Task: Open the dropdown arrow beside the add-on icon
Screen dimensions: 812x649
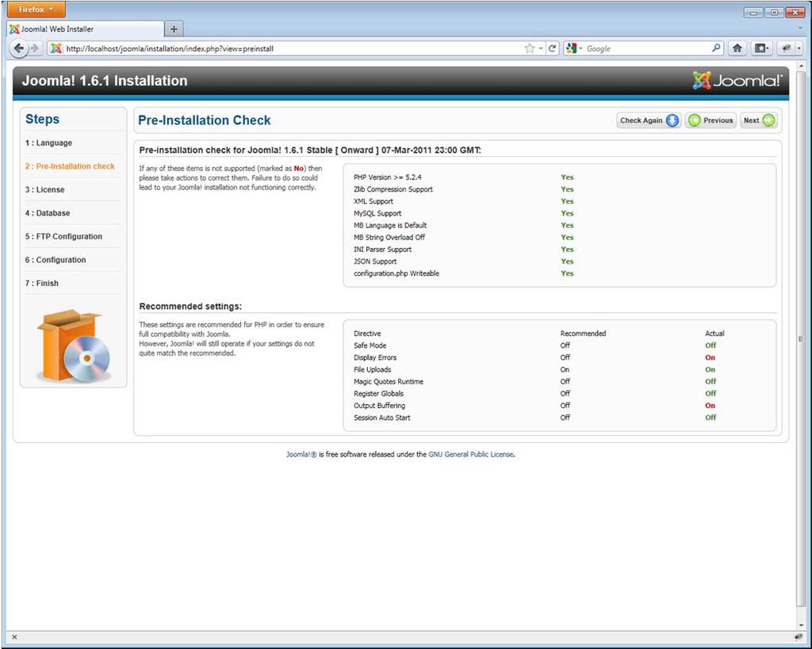Action: click(799, 48)
